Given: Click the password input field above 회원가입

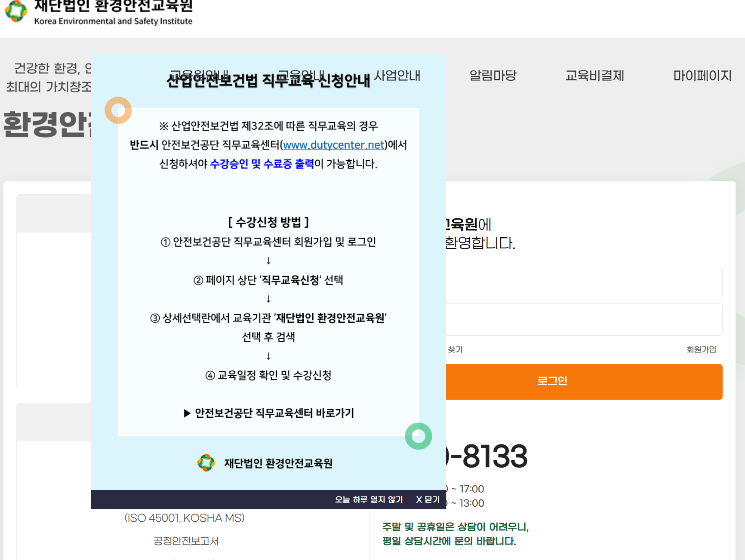Looking at the screenshot, I should click(x=584, y=319).
